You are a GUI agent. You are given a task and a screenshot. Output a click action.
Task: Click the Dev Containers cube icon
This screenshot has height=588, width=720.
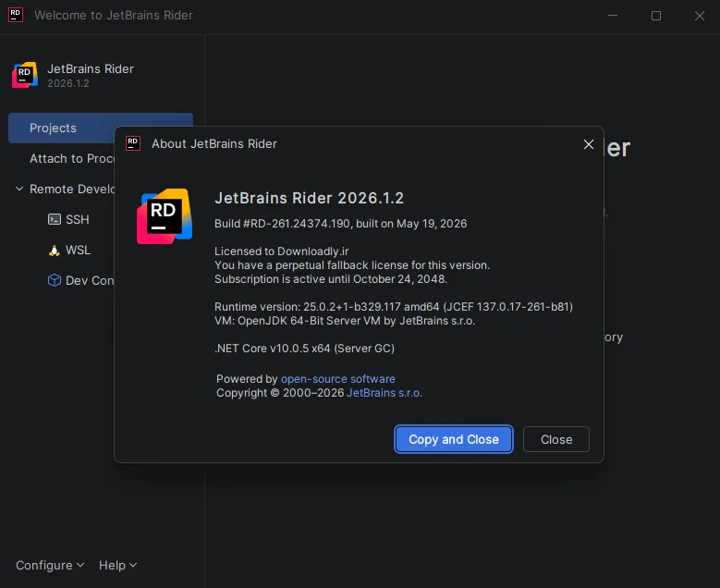55,280
